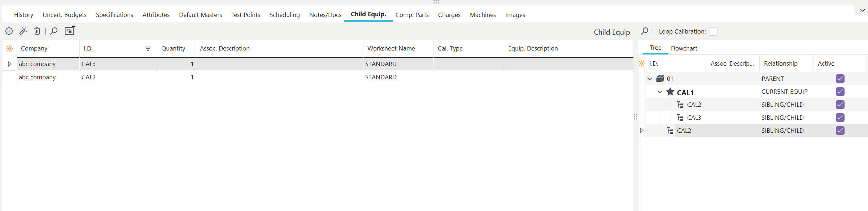The height and width of the screenshot is (211, 868).
Task: Click the add new child equipment icon
Action: click(9, 31)
